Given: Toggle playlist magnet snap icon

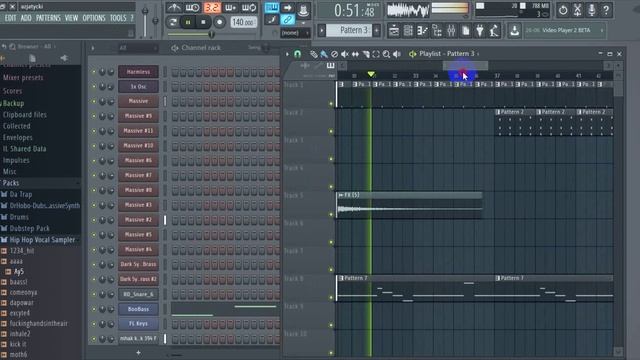Looking at the screenshot, I should tap(298, 54).
